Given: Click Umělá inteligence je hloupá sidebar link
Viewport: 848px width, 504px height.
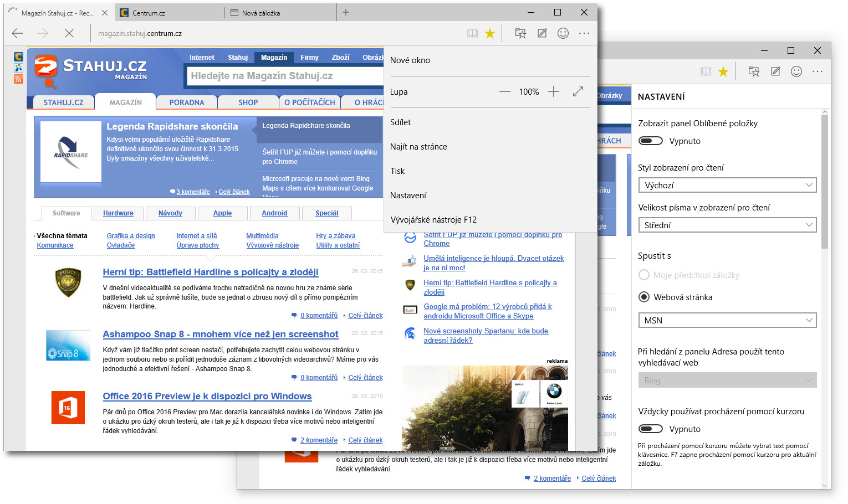Looking at the screenshot, I should coord(494,263).
